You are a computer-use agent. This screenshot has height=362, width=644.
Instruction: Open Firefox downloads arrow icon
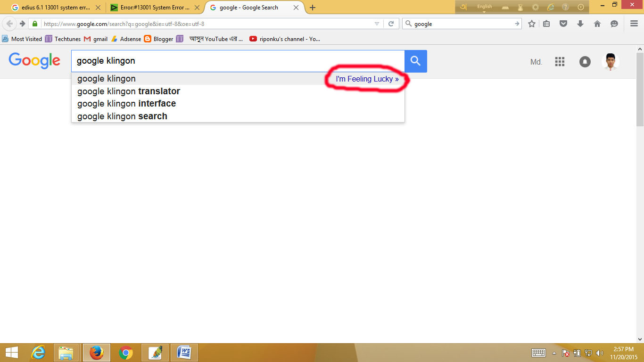point(580,24)
